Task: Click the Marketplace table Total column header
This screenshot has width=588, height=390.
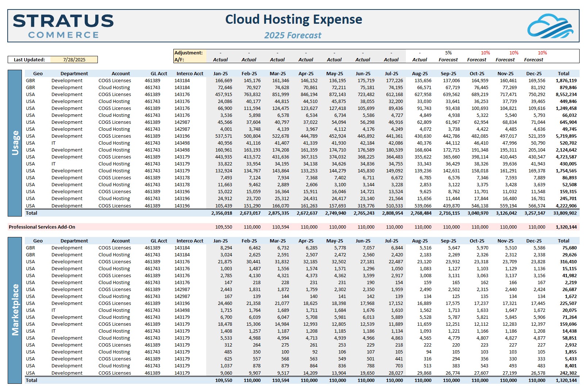Action: point(563,241)
